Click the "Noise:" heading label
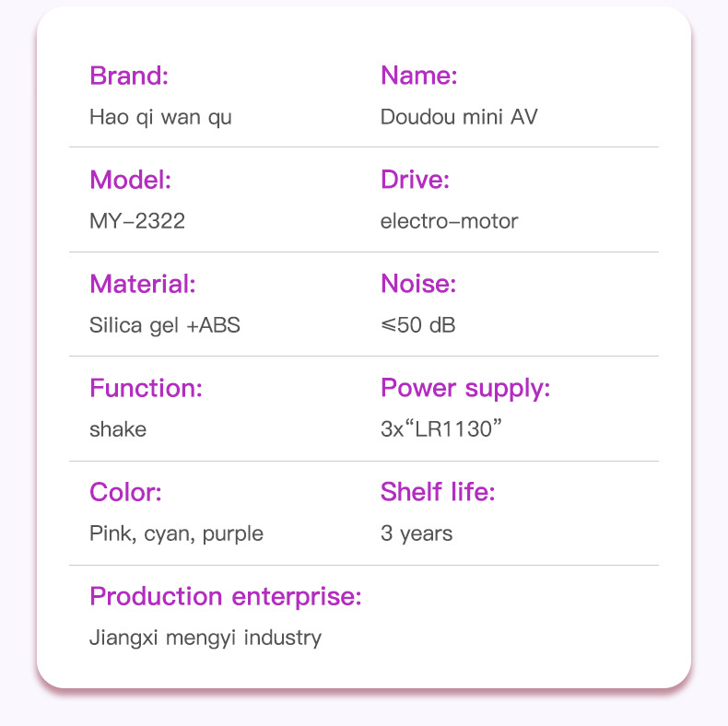The width and height of the screenshot is (728, 726). (x=417, y=284)
